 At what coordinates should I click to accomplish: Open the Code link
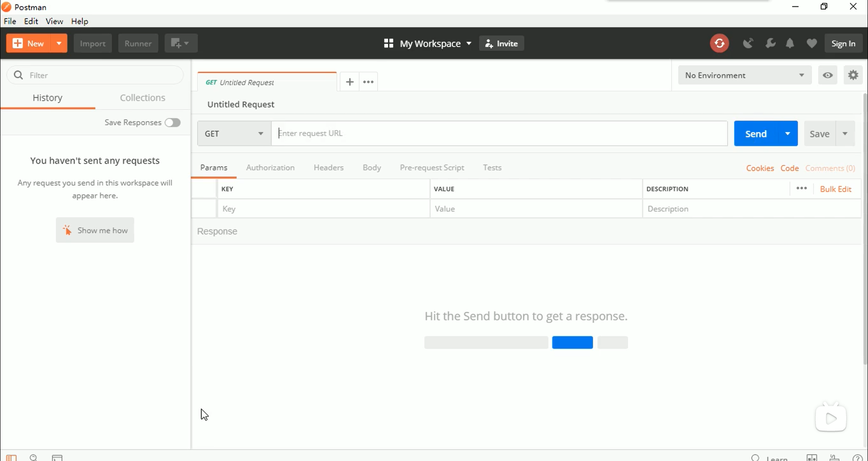click(790, 168)
